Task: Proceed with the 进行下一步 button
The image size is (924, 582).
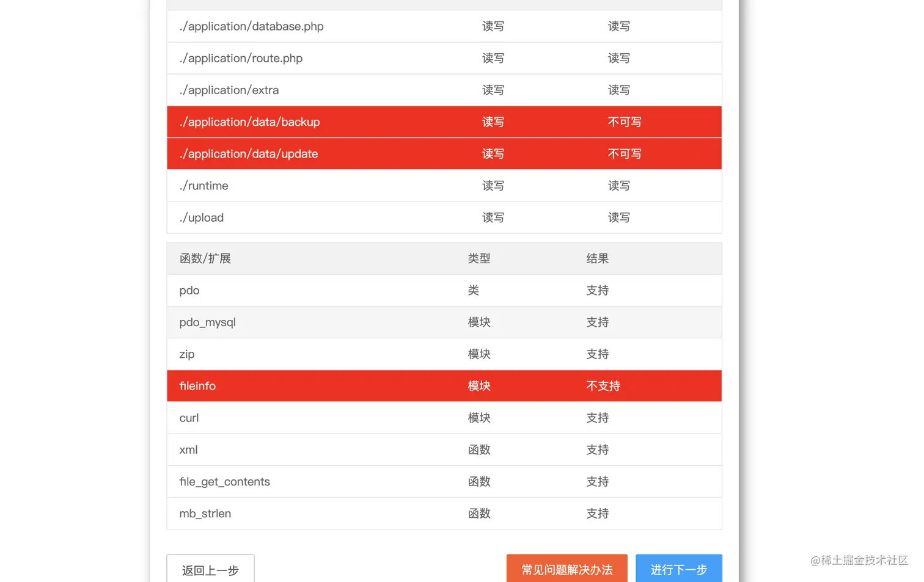Action: click(x=679, y=569)
